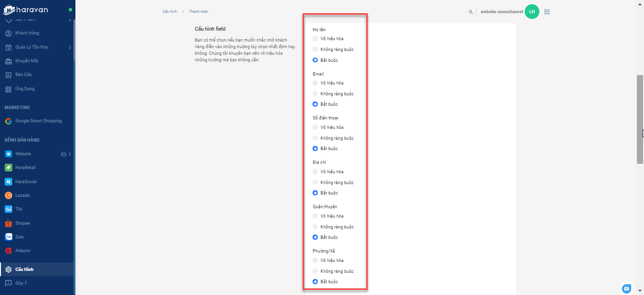Open Báo Cáo menu item
The width and height of the screenshot is (644, 295).
pyautogui.click(x=24, y=75)
